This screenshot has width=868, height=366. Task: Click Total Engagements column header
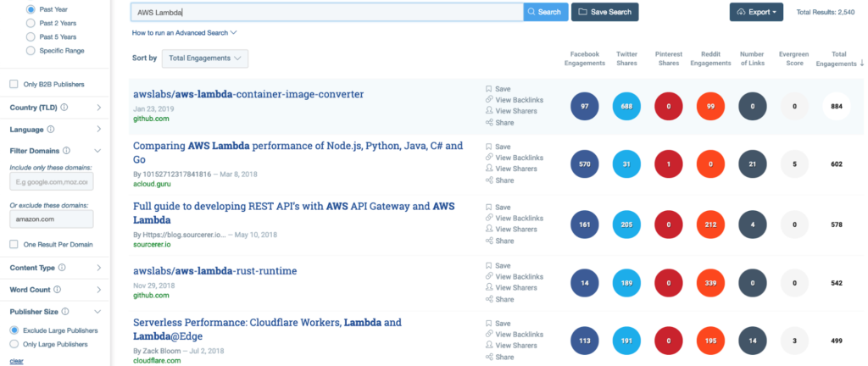pyautogui.click(x=838, y=59)
